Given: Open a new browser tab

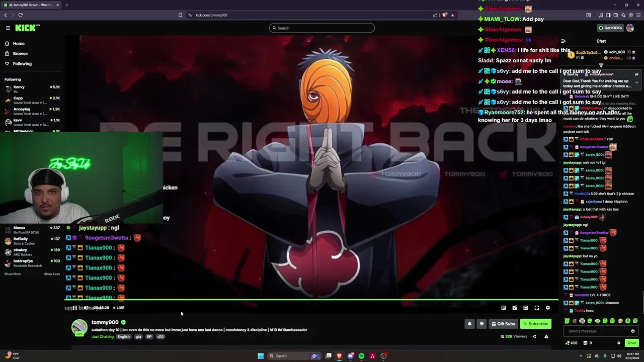Looking at the screenshot, I should point(66,5).
